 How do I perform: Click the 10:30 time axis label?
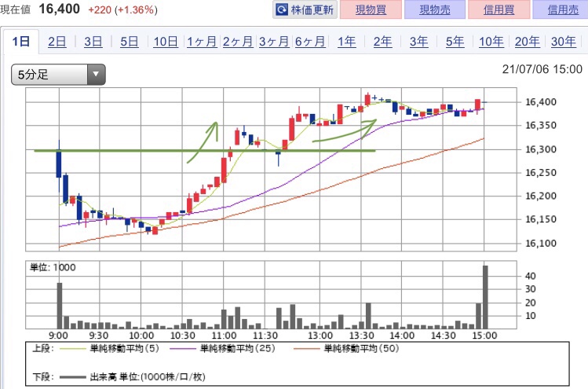[183, 336]
